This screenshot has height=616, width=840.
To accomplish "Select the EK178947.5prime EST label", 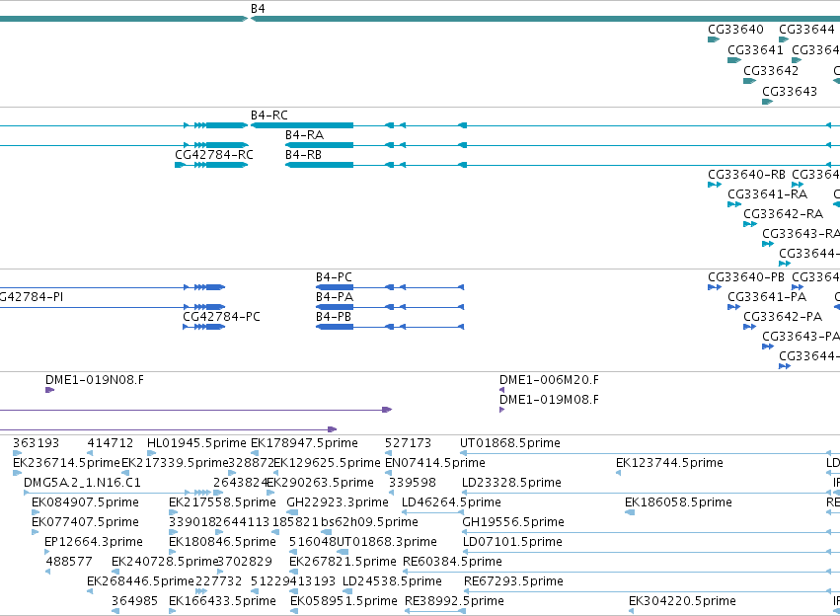I will 304,444.
